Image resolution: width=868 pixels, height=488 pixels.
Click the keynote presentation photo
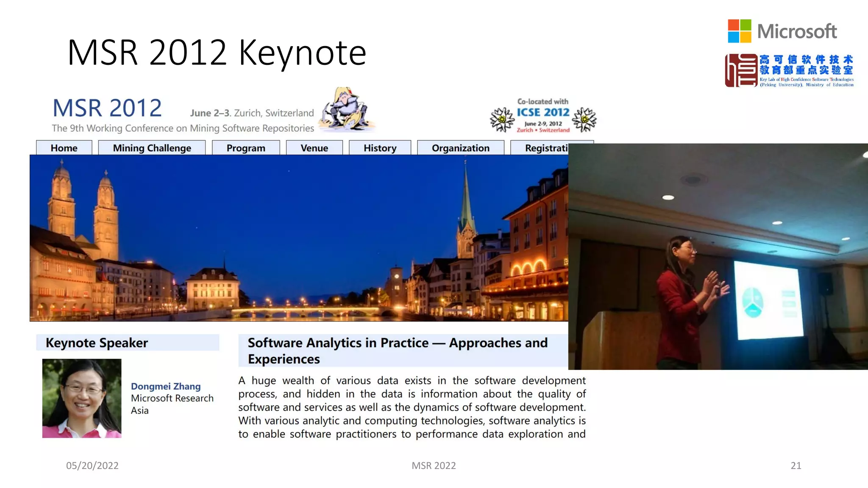(x=718, y=257)
